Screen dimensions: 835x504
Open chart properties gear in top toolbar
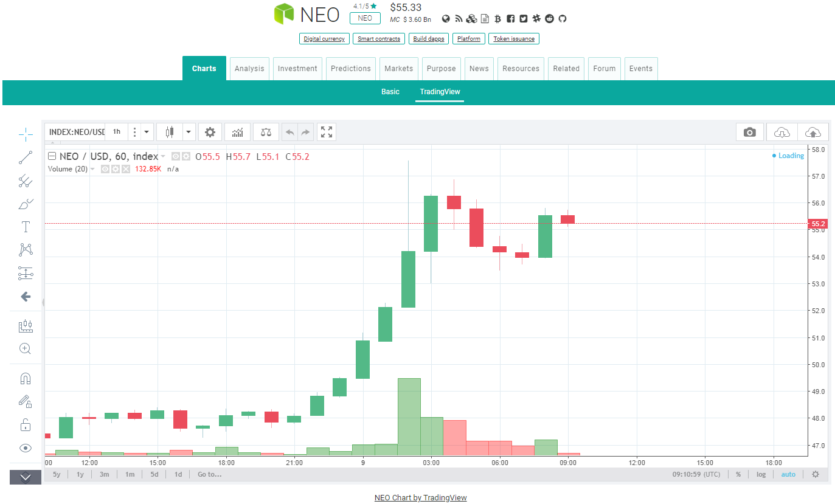click(x=210, y=132)
